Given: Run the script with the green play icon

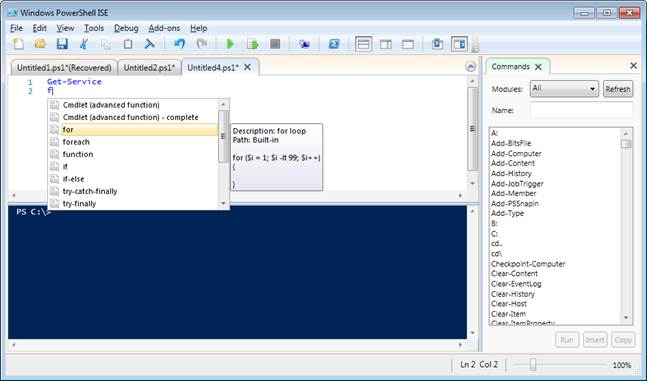Looking at the screenshot, I should [x=230, y=44].
